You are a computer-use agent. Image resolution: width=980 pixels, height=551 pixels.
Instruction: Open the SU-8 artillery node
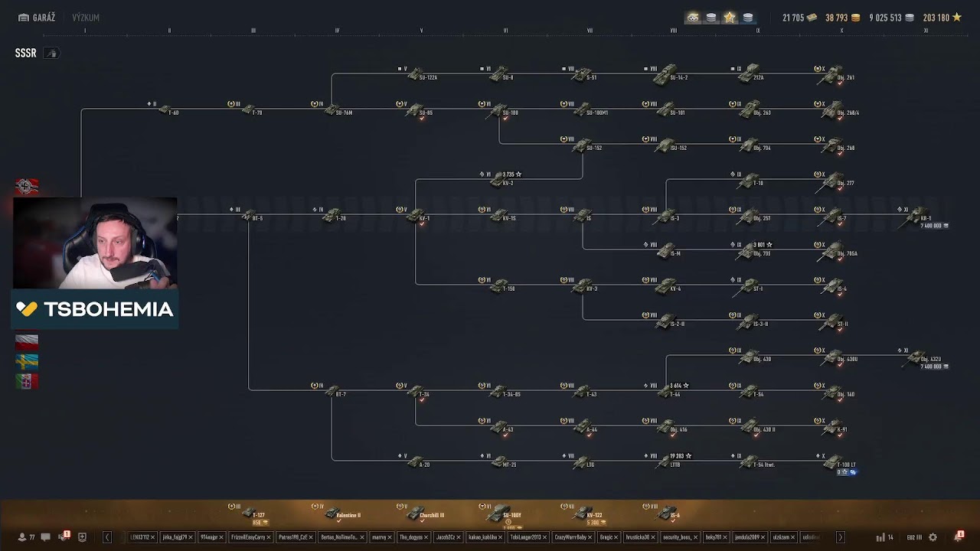point(500,75)
